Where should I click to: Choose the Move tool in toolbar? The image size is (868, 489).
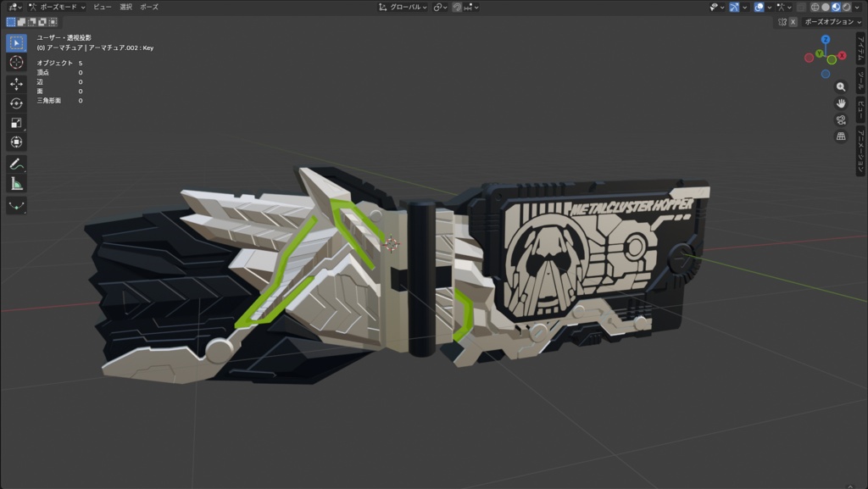tap(16, 84)
